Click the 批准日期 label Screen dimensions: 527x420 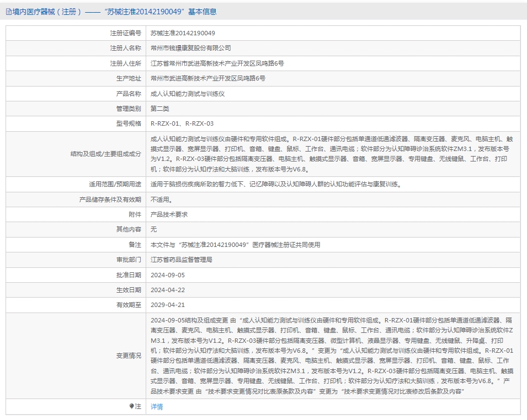(129, 275)
